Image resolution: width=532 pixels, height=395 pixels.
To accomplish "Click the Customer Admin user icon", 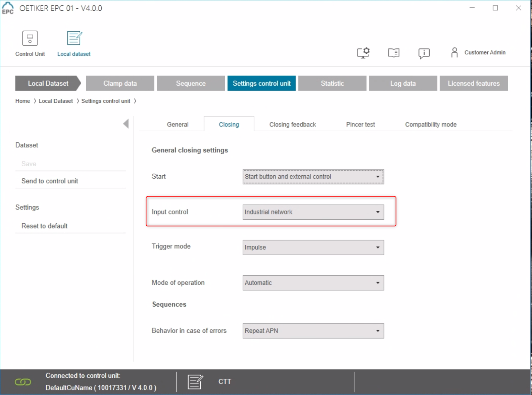I will tap(454, 52).
